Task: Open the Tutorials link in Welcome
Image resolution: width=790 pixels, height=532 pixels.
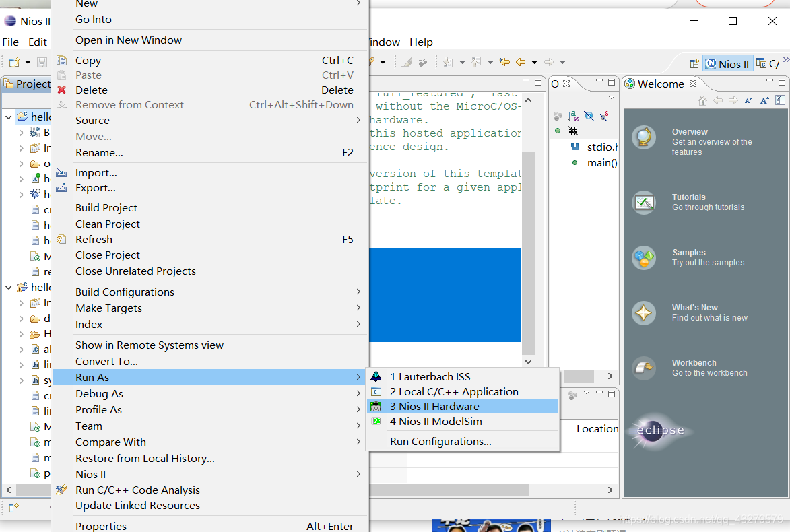Action: (x=689, y=197)
